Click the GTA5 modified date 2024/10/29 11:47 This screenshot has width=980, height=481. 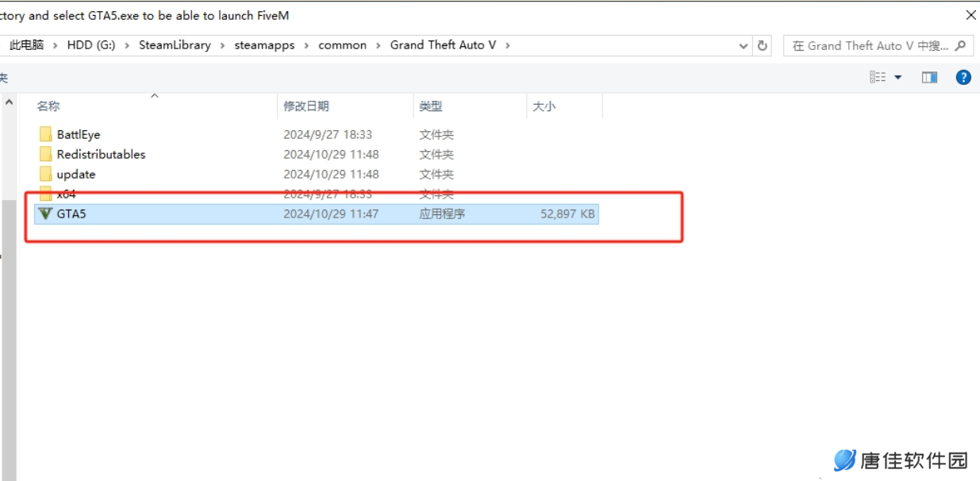(x=331, y=214)
